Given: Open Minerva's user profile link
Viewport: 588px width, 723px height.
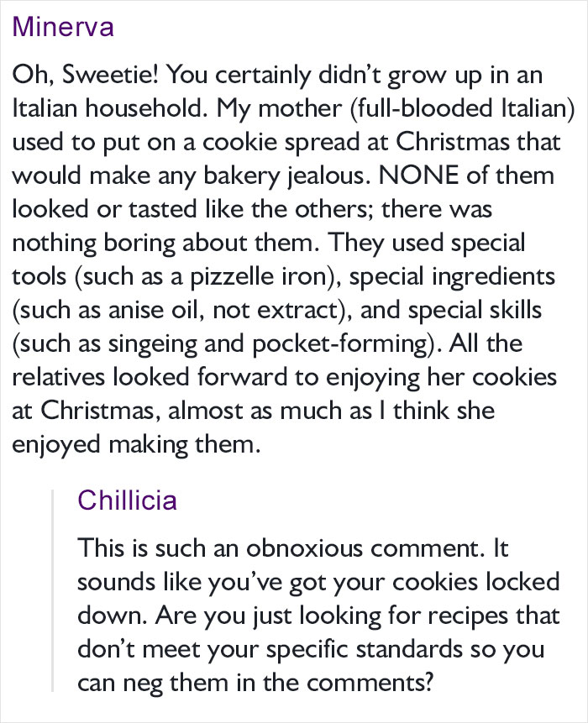Looking at the screenshot, I should pyautogui.click(x=63, y=27).
